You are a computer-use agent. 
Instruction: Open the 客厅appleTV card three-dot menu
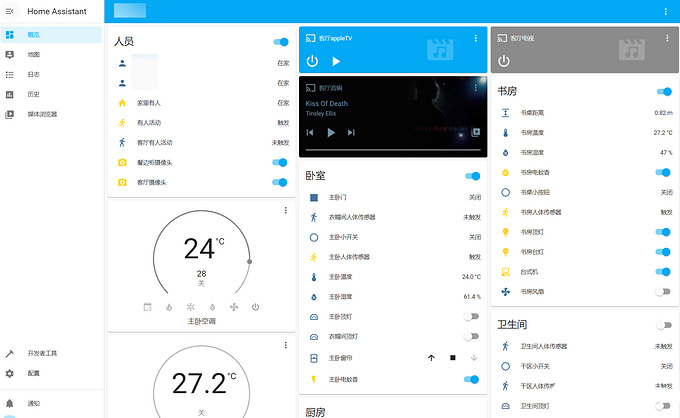[476, 38]
